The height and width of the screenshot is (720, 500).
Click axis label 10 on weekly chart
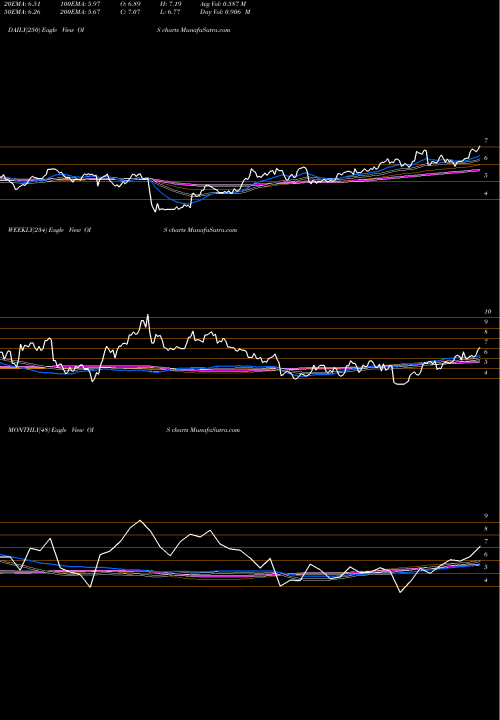click(488, 311)
